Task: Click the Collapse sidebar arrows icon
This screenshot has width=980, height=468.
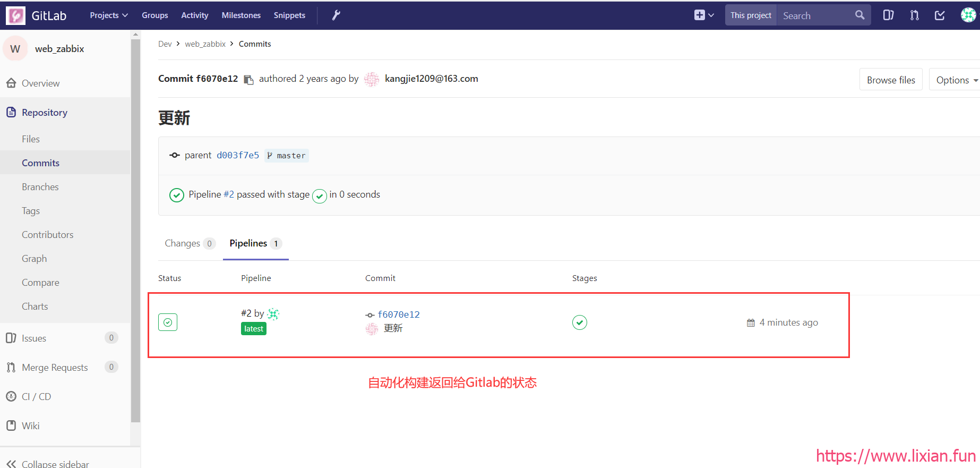Action: pyautogui.click(x=11, y=464)
